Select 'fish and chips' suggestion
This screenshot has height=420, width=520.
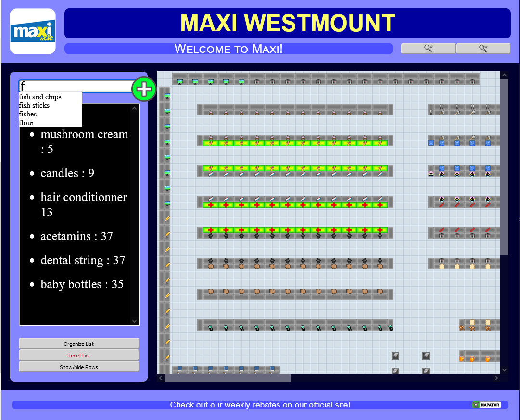[x=40, y=97]
